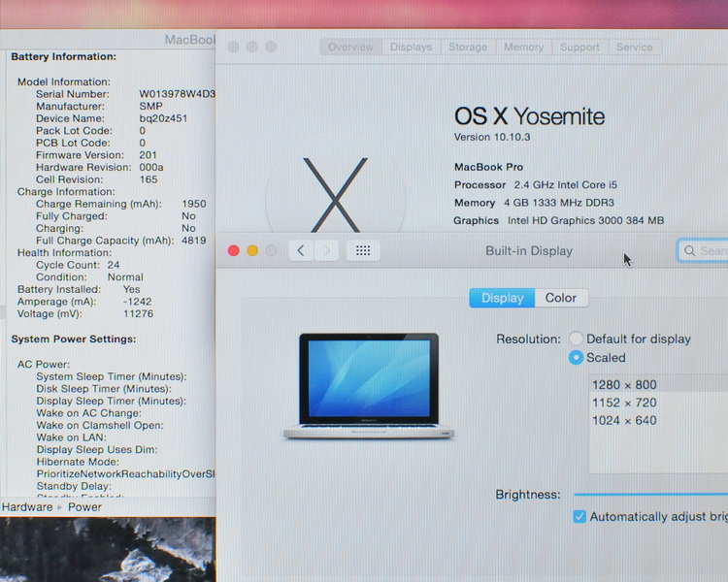The width and height of the screenshot is (728, 582).
Task: Open the Storage tab in About This Mac
Action: click(x=468, y=47)
